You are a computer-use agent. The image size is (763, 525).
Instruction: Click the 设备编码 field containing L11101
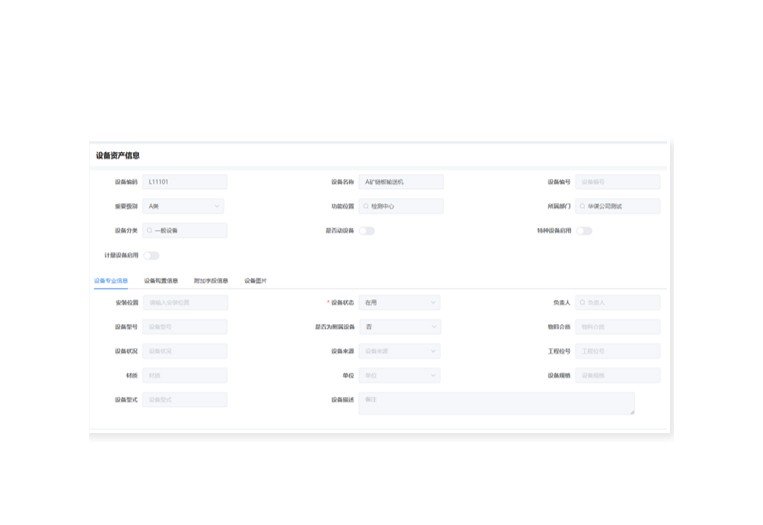point(185,182)
